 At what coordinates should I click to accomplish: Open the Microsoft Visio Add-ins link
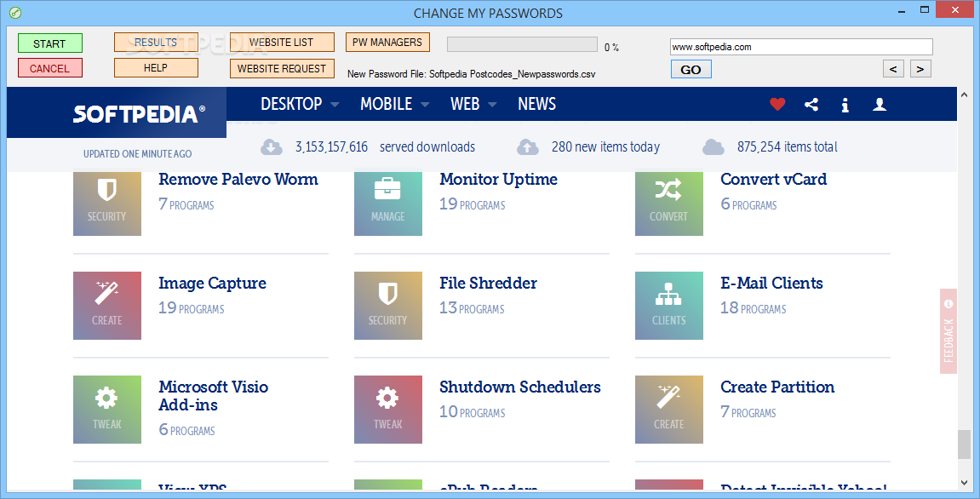click(213, 396)
